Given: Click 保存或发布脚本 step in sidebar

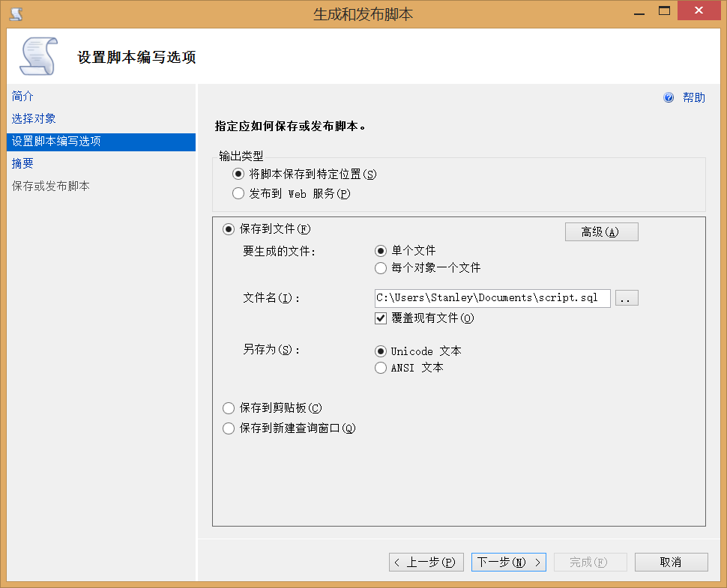Looking at the screenshot, I should pyautogui.click(x=50, y=186).
